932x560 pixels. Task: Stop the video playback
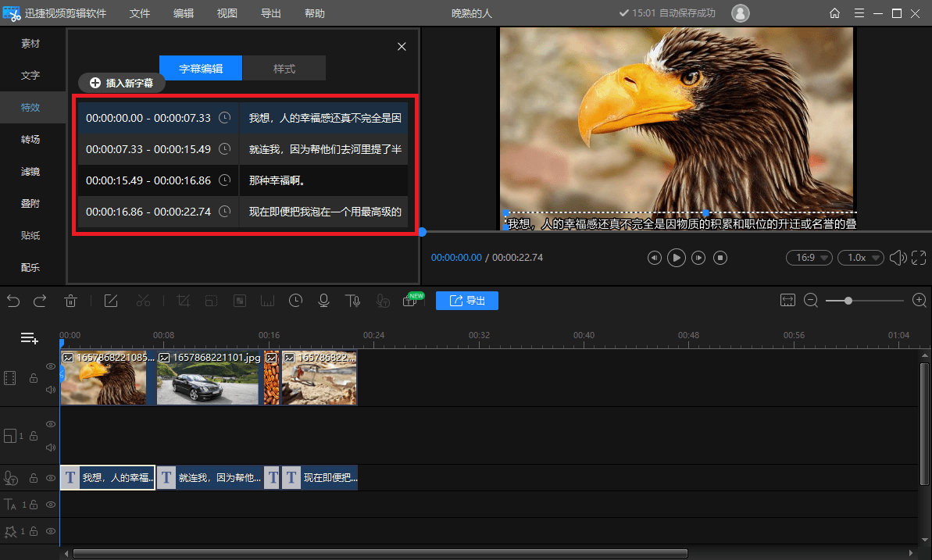pyautogui.click(x=720, y=258)
